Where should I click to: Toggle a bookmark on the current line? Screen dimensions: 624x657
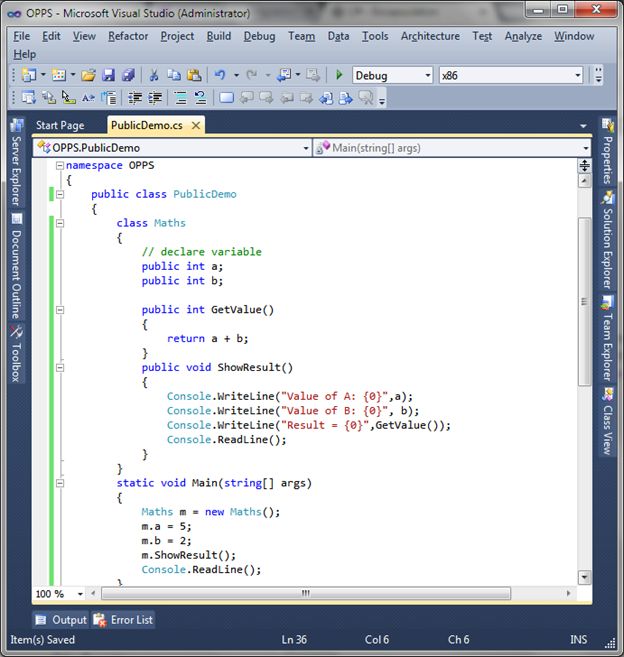(226, 98)
